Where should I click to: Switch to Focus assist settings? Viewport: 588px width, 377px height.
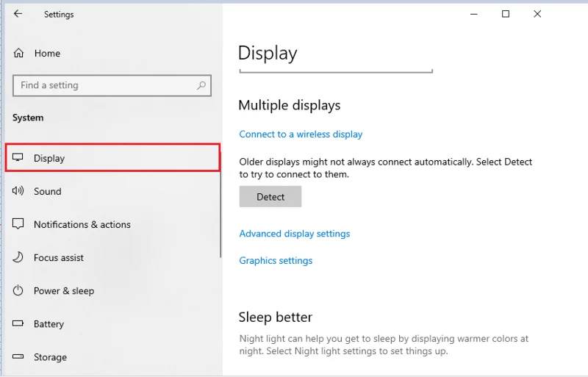[x=59, y=258]
